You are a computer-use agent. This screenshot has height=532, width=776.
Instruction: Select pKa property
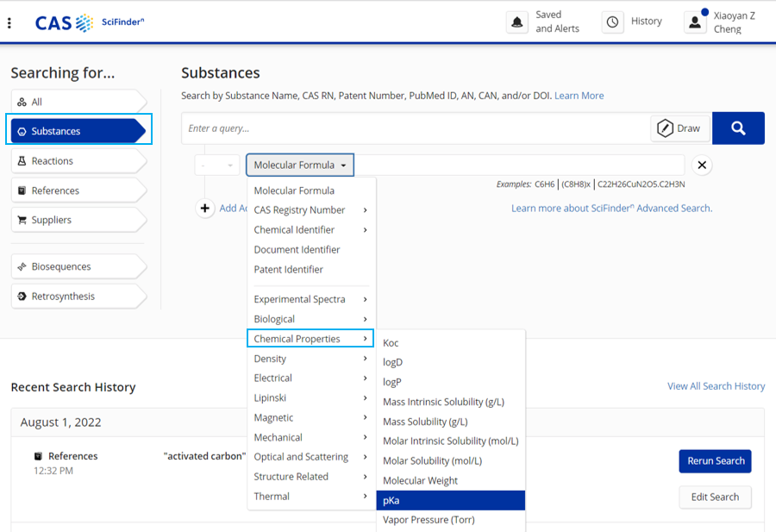450,500
